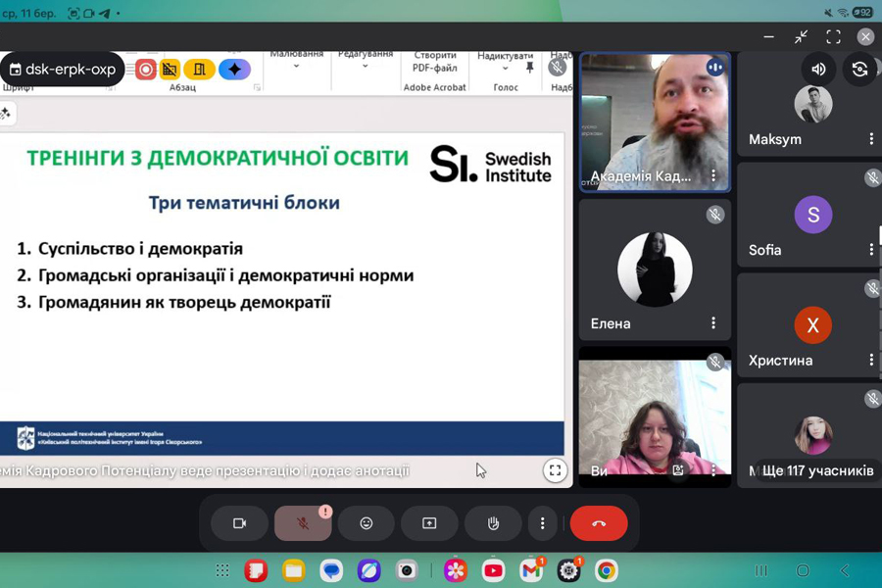Expand the Редагування dropdown in the ribbon

click(x=366, y=67)
